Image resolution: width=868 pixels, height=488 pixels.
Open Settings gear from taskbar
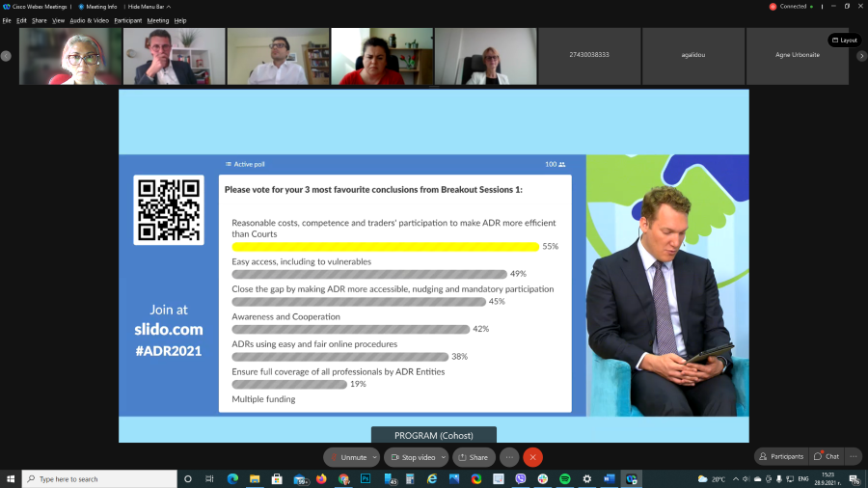point(586,478)
